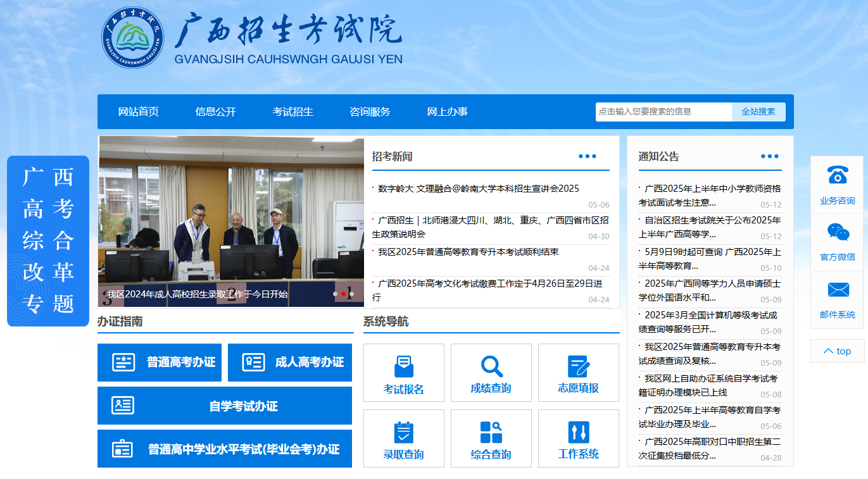
Task: Click the 系统导航 section heading
Action: (x=386, y=321)
